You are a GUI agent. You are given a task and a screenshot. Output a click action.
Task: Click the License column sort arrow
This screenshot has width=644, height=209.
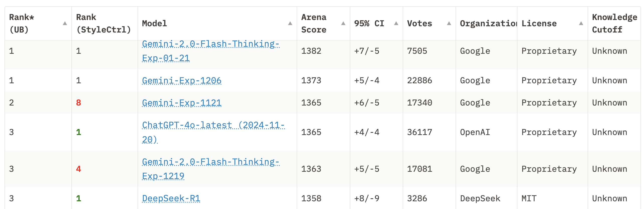(x=581, y=23)
